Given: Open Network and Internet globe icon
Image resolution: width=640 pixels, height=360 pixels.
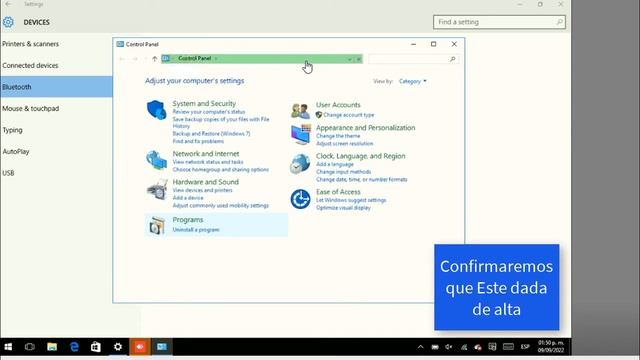Looking at the screenshot, I should [x=157, y=160].
